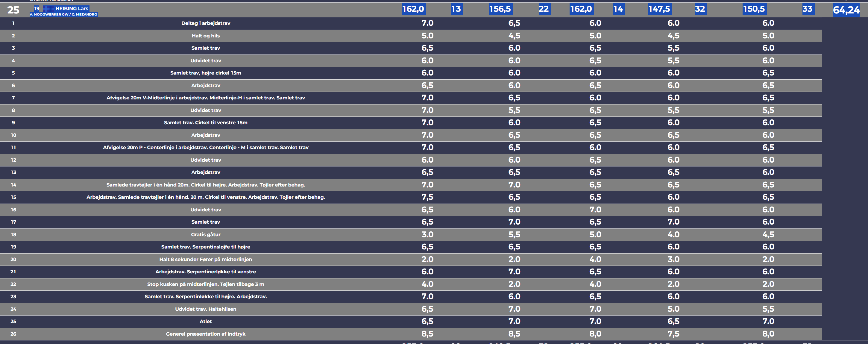Select the judge placing 32 in the header

point(700,9)
